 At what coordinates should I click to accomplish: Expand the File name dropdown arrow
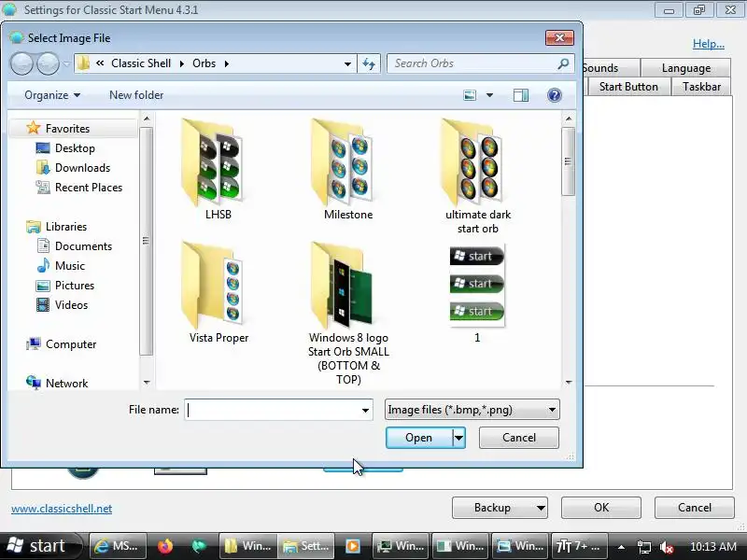(x=365, y=410)
